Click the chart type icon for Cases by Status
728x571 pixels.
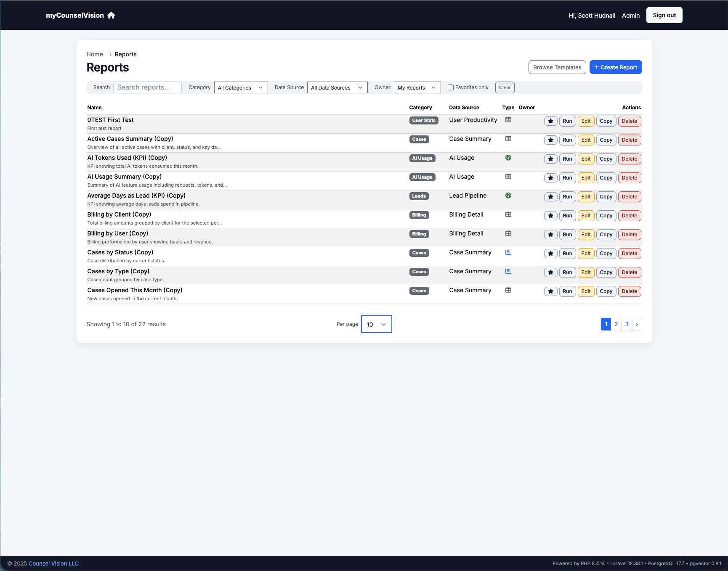coord(508,252)
